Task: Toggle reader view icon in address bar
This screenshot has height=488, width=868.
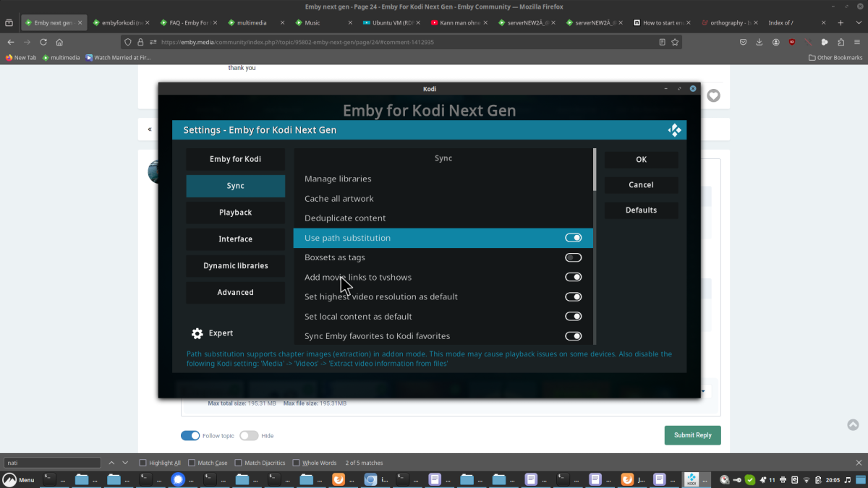Action: (662, 42)
